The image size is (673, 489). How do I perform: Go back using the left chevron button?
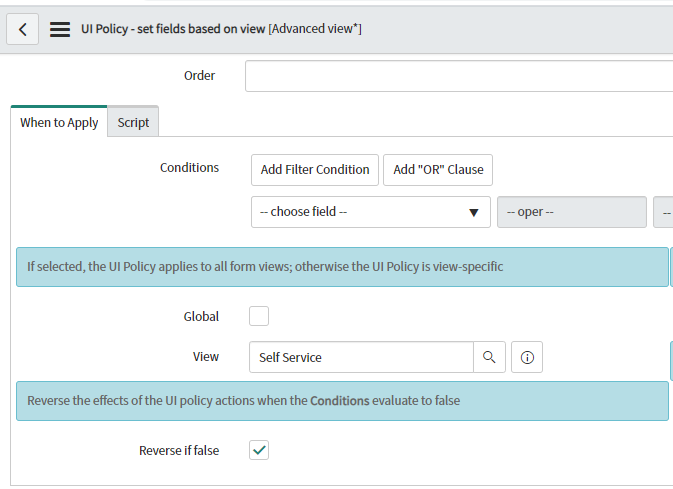[x=22, y=29]
